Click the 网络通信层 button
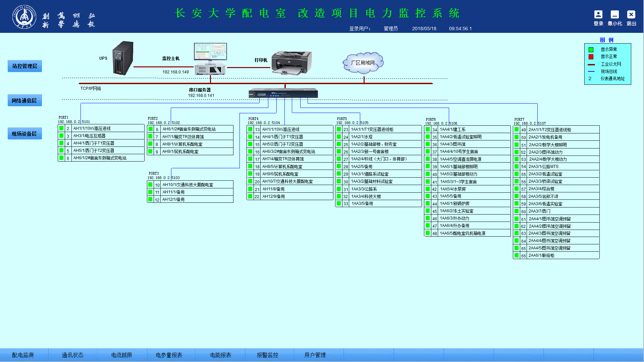Screen dimensions: 644x362 tap(25, 101)
